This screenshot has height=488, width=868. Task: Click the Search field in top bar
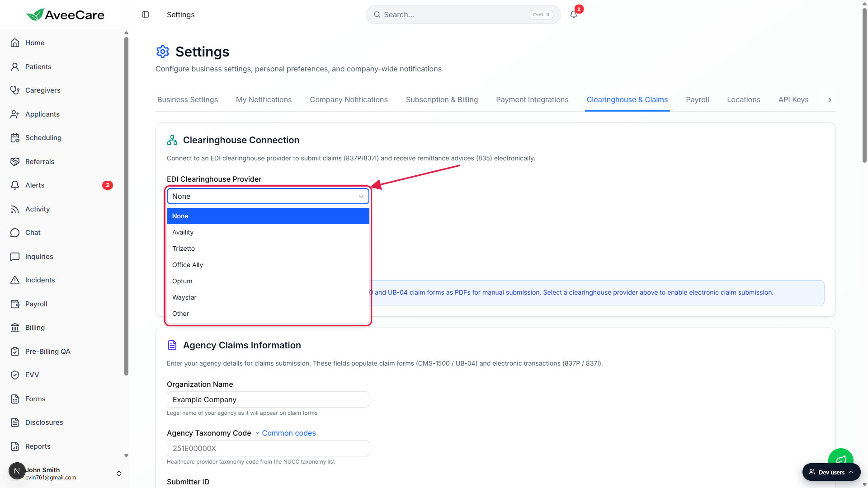pyautogui.click(x=463, y=14)
